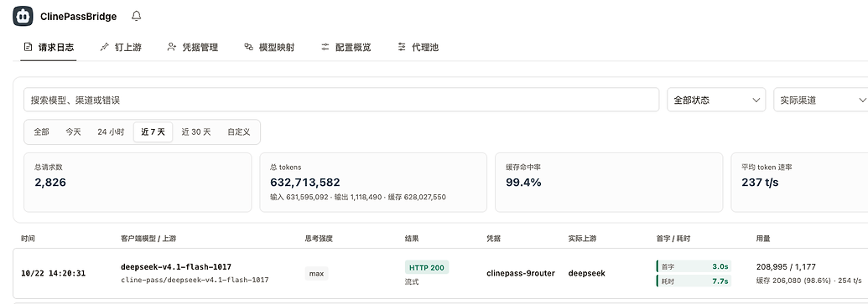This screenshot has width=868, height=304.
Task: Click the 总请求数 2,826 stat card
Action: (x=138, y=183)
